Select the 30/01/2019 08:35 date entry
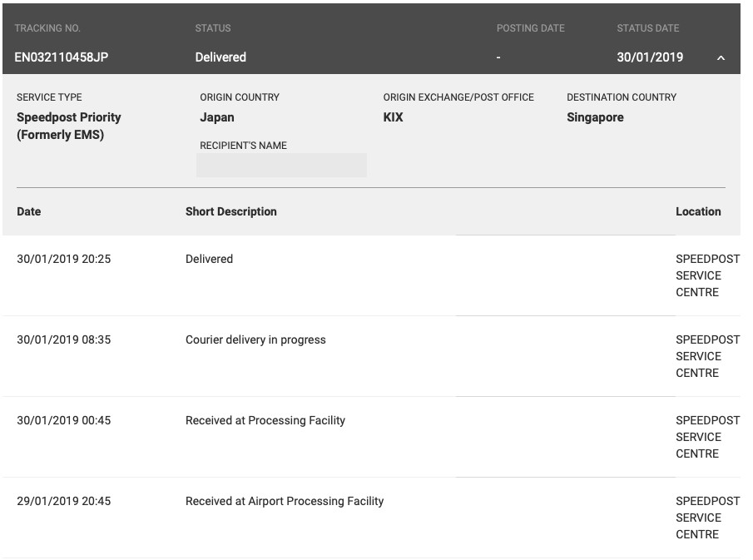 coord(64,340)
